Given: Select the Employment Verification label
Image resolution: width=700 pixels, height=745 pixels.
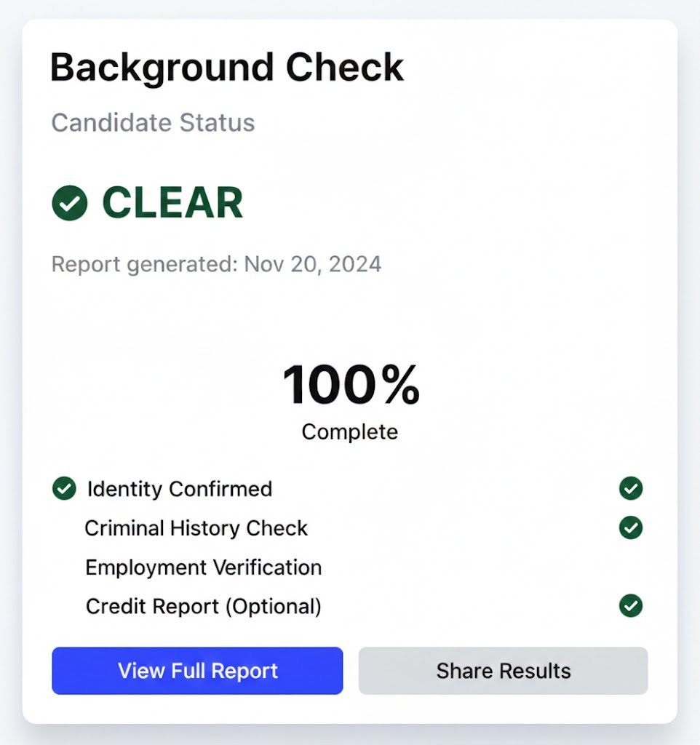Looking at the screenshot, I should click(203, 567).
